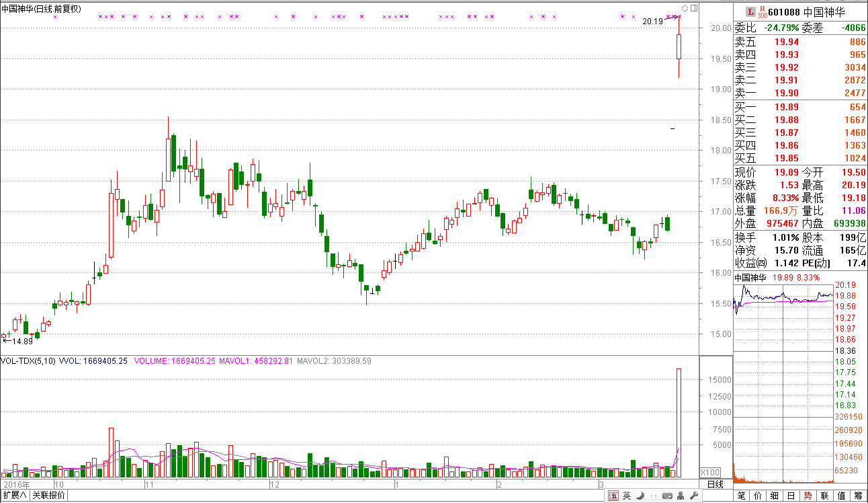Click the PE(动) value 17.4

[x=857, y=263]
